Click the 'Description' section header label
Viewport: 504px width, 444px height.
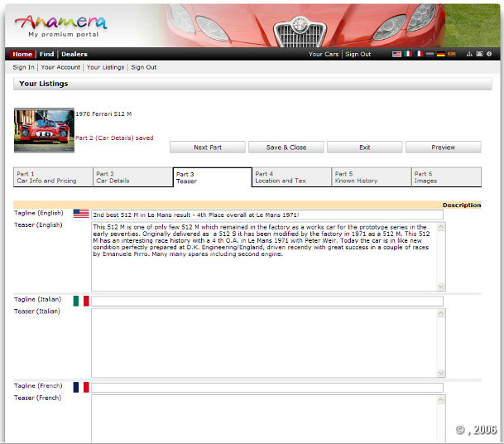462,205
